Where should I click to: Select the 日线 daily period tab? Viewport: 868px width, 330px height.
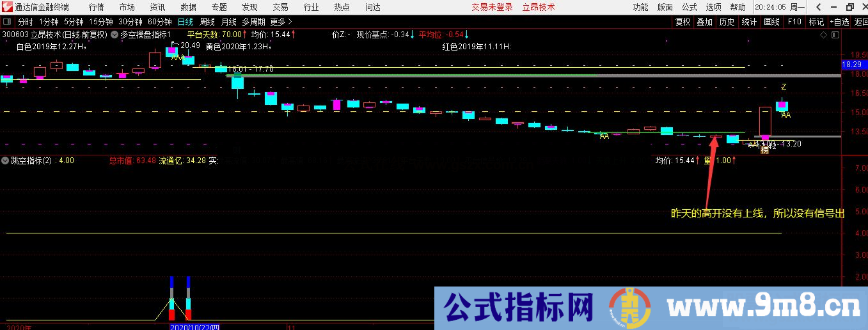pyautogui.click(x=185, y=22)
